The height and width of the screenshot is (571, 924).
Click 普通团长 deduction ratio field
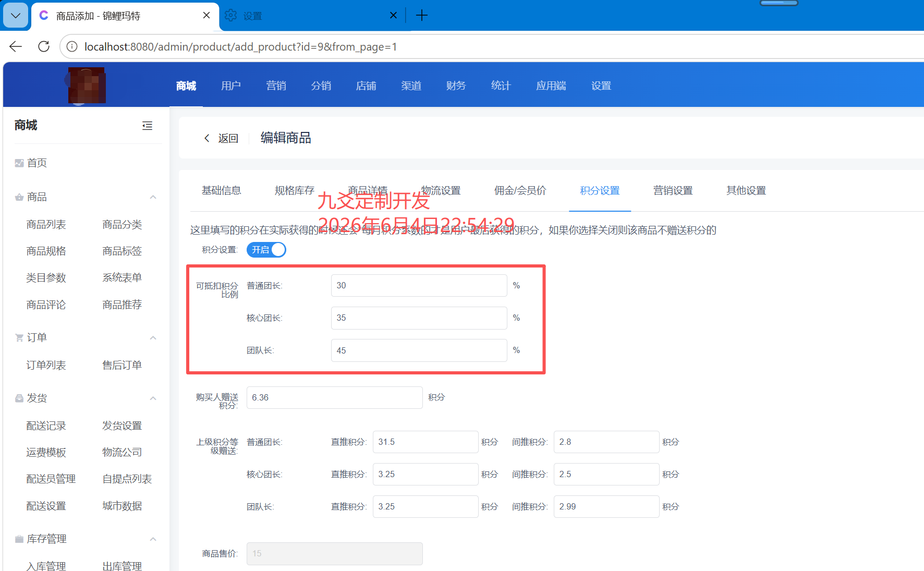coord(419,285)
